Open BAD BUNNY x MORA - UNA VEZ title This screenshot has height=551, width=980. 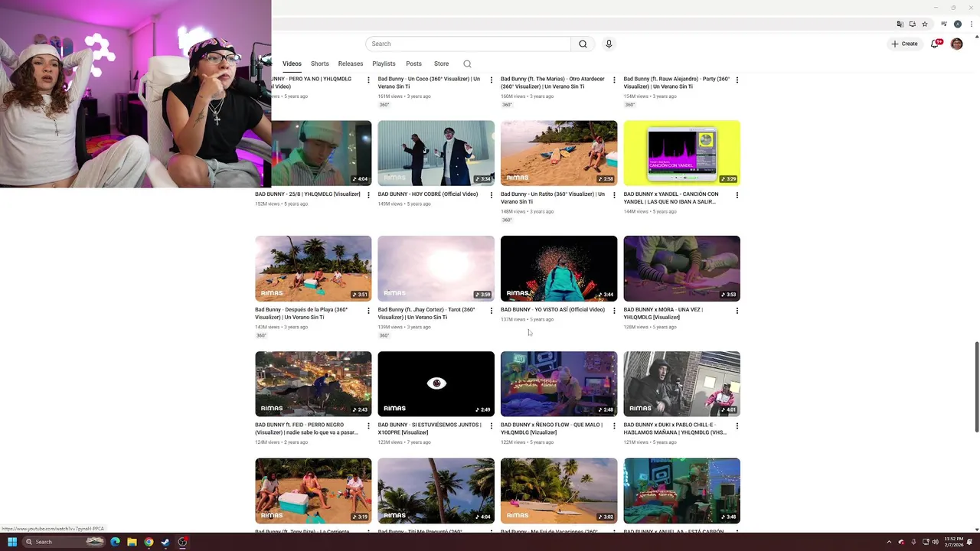pyautogui.click(x=663, y=313)
